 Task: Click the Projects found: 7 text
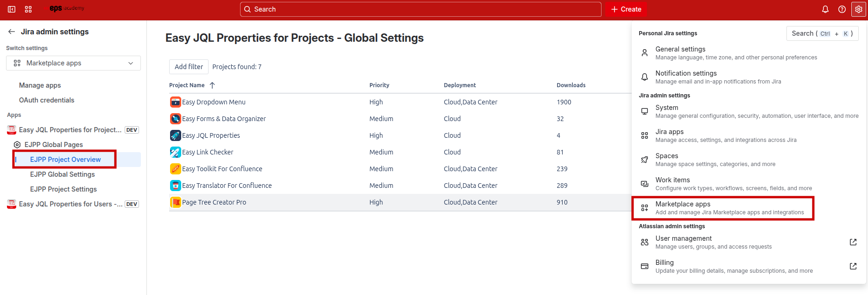pos(237,67)
